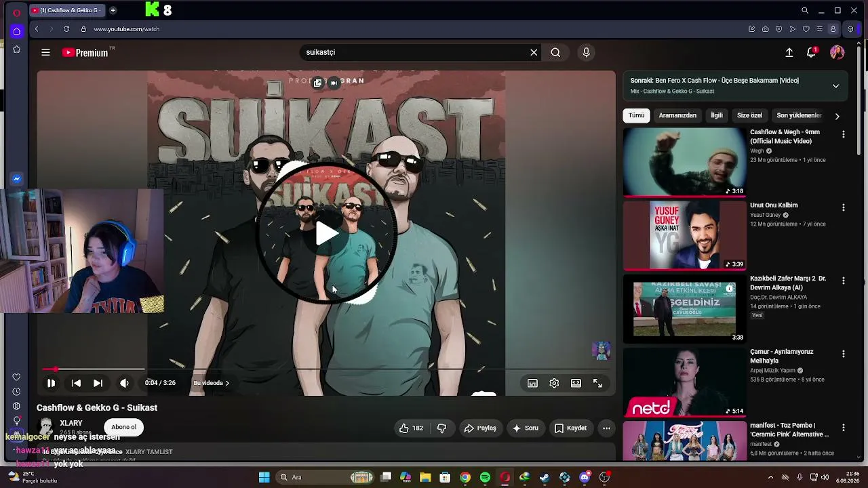Run the YouTube search magnifier button
The height and width of the screenshot is (488, 868).
tap(555, 52)
